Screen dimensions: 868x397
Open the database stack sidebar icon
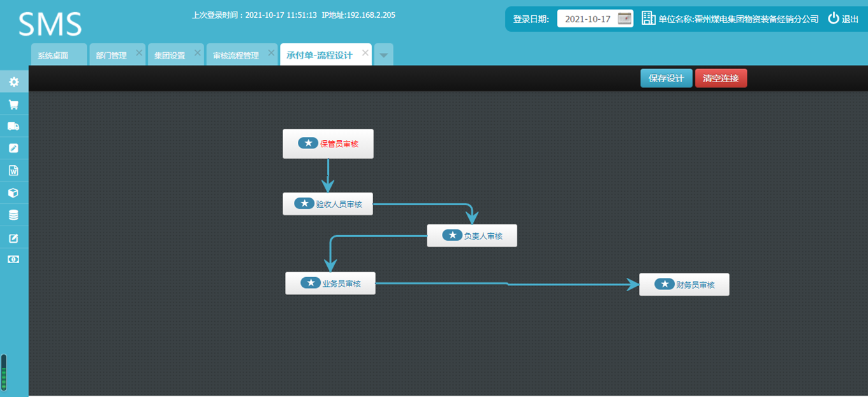pyautogui.click(x=13, y=215)
